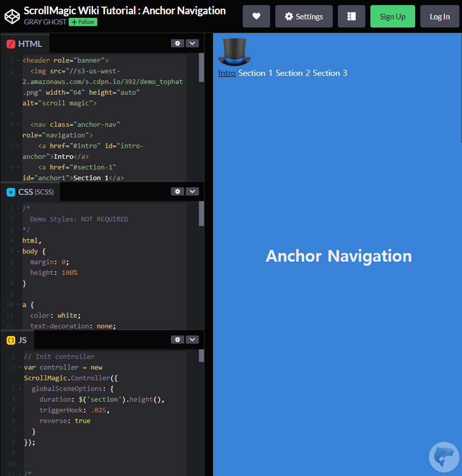Expand CSS editor dropdown chevron
Image resolution: width=462 pixels, height=476 pixels.
pyautogui.click(x=192, y=191)
